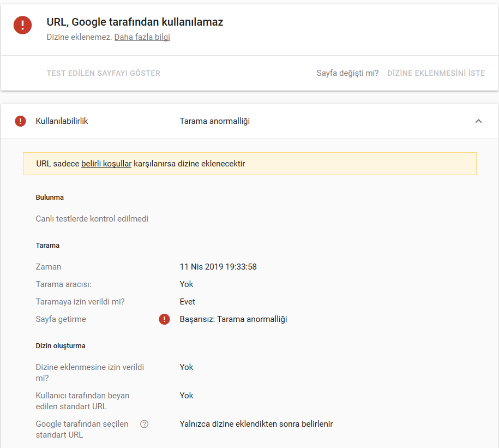This screenshot has width=499, height=448.
Task: Click Google tarafından seçilen standart URL label
Action: pyautogui.click(x=82, y=429)
